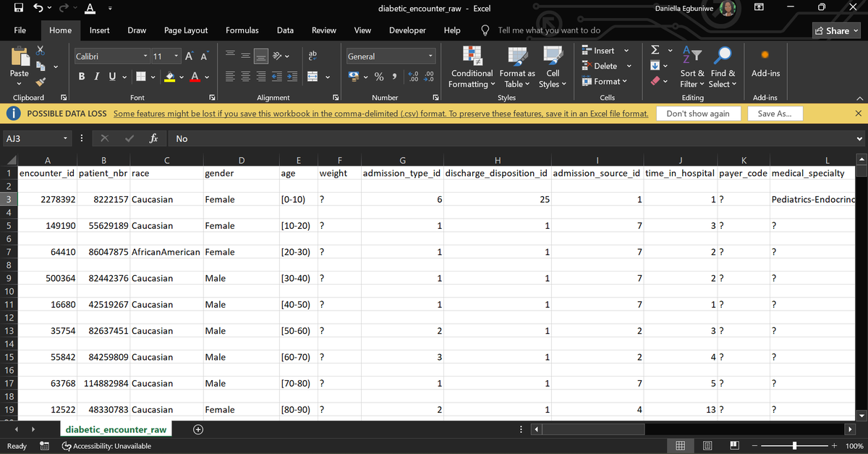The image size is (868, 454).
Task: Switch to the Data tab
Action: point(285,30)
